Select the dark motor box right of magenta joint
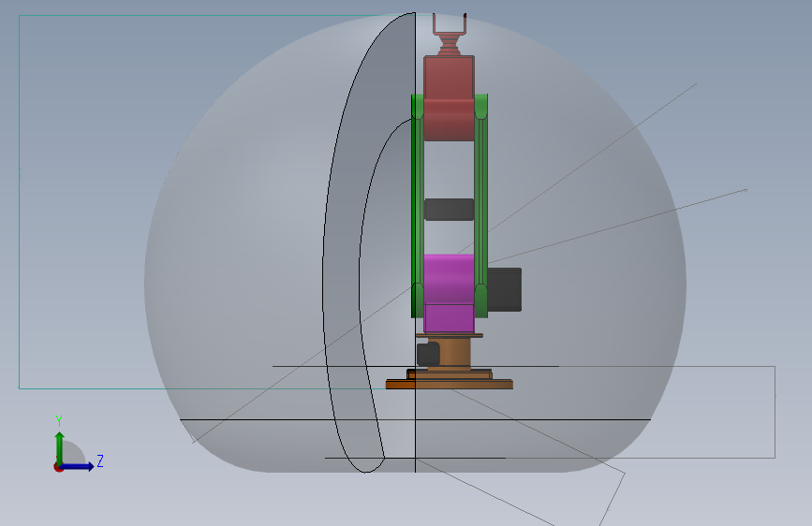 click(x=505, y=289)
